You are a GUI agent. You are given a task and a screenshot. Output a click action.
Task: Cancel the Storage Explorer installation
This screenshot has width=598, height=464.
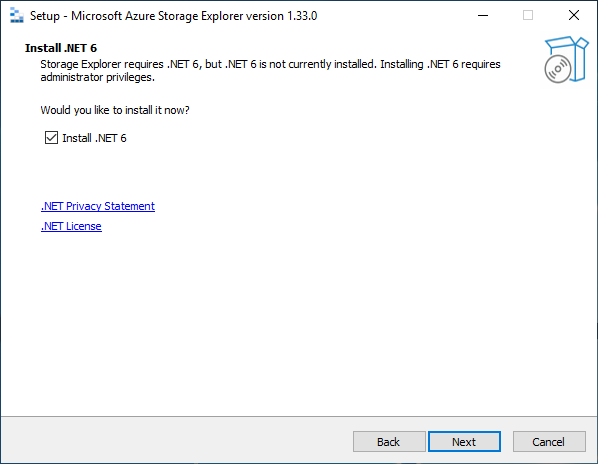click(549, 442)
